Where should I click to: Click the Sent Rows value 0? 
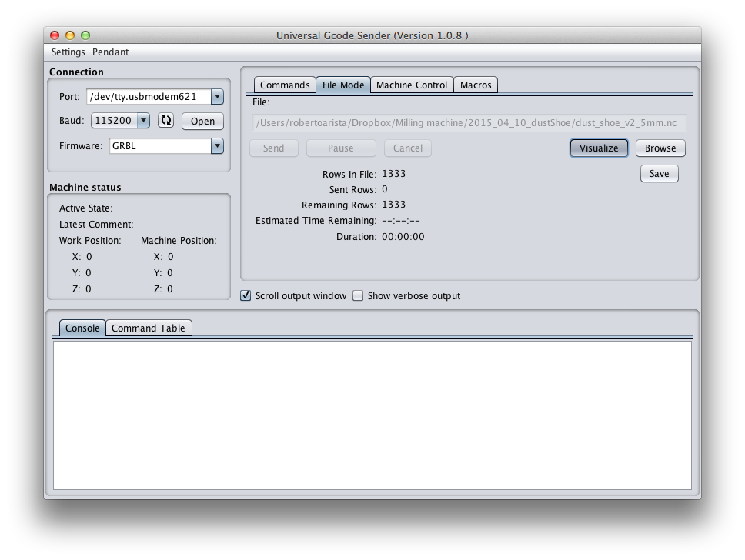coord(385,189)
